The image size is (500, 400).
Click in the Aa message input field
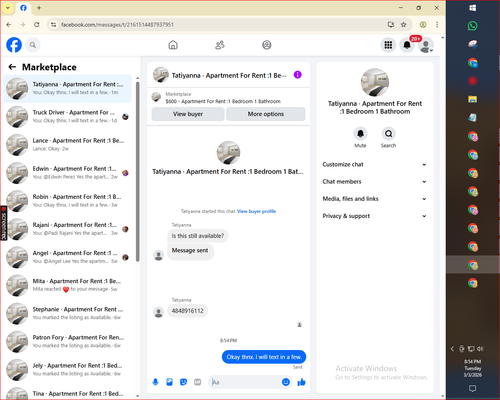(245, 382)
